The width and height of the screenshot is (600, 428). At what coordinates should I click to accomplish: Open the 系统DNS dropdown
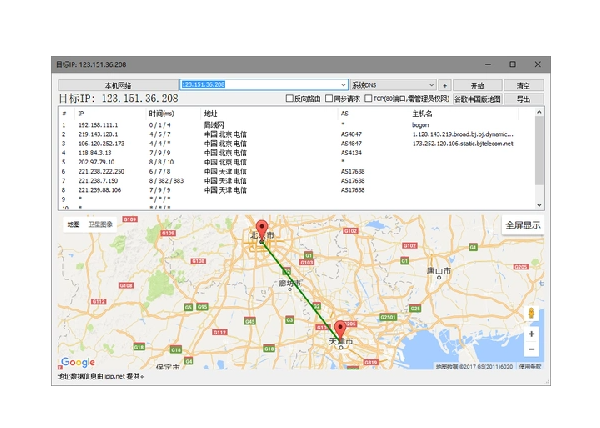pyautogui.click(x=393, y=85)
